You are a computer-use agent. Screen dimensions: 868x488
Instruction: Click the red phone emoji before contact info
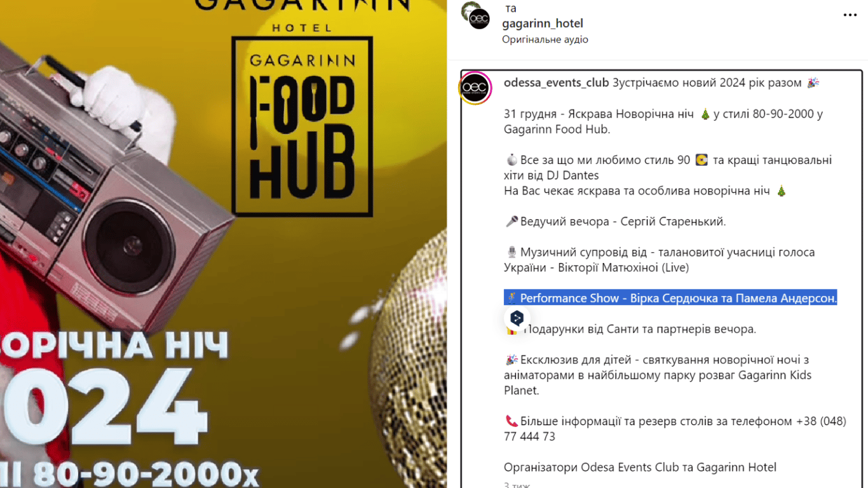pos(511,421)
